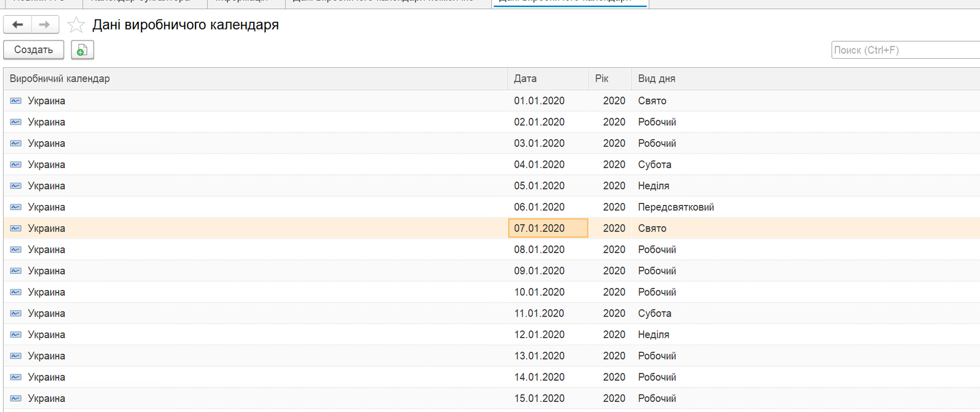Select the 04.01.2020 Субота row date
The width and height of the screenshot is (980, 412).
coord(539,165)
